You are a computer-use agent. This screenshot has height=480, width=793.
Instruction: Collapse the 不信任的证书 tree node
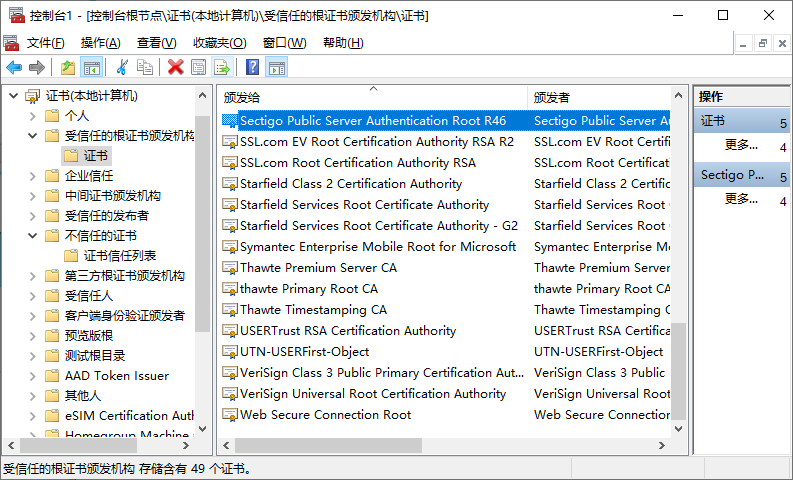pos(32,236)
